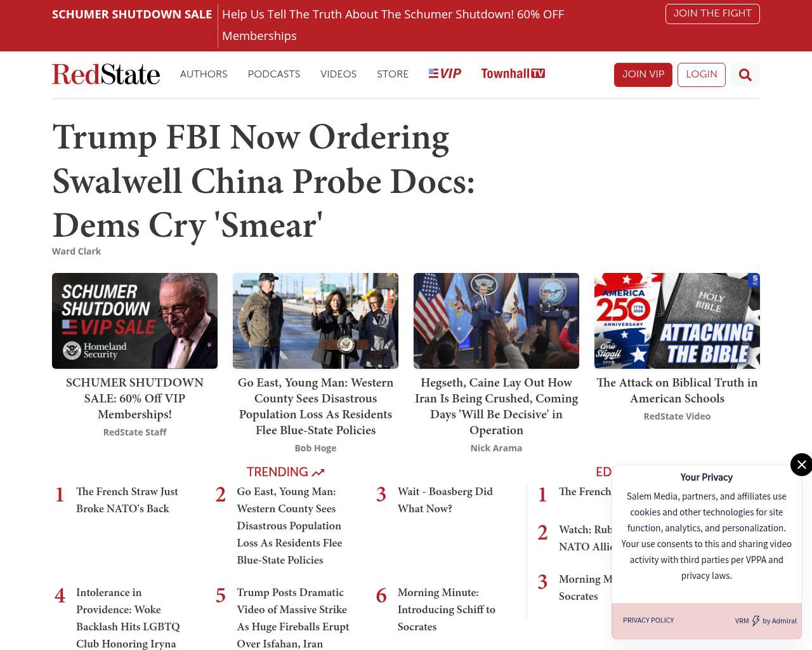The image size is (812, 650).
Task: Go to the Videos section
Action: pyautogui.click(x=338, y=74)
